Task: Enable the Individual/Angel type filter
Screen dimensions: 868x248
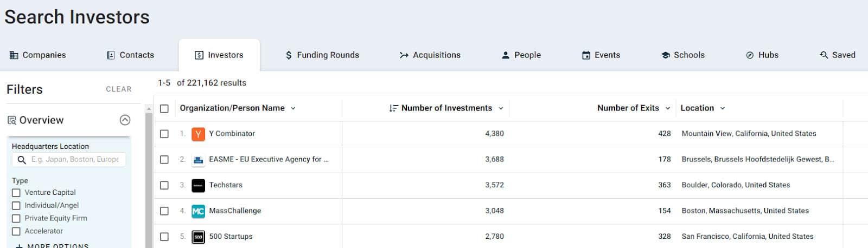Action: (16, 206)
